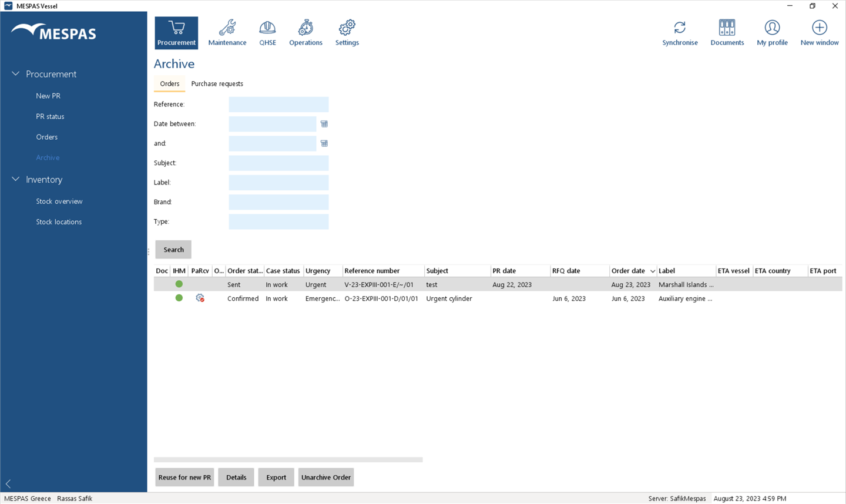Viewport: 846px width, 504px height.
Task: Focus the Date between input field
Action: [x=273, y=124]
